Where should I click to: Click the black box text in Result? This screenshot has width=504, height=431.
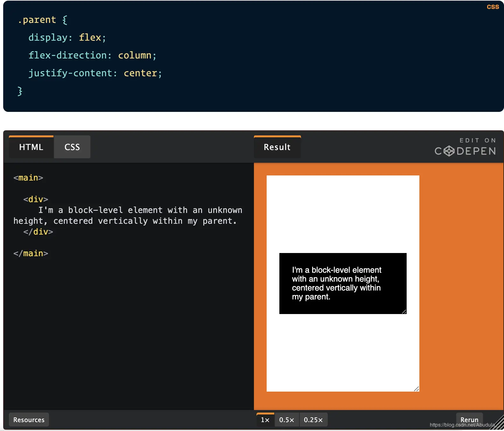[337, 283]
